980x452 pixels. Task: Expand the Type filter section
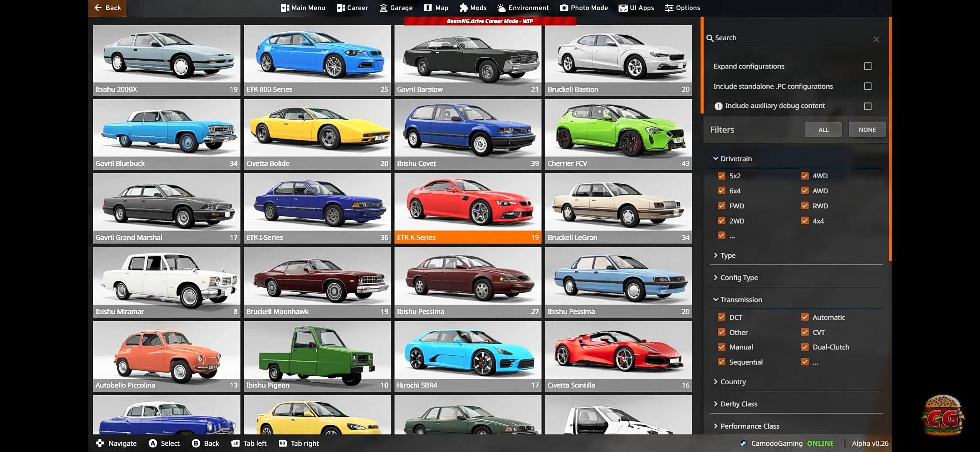pyautogui.click(x=796, y=255)
